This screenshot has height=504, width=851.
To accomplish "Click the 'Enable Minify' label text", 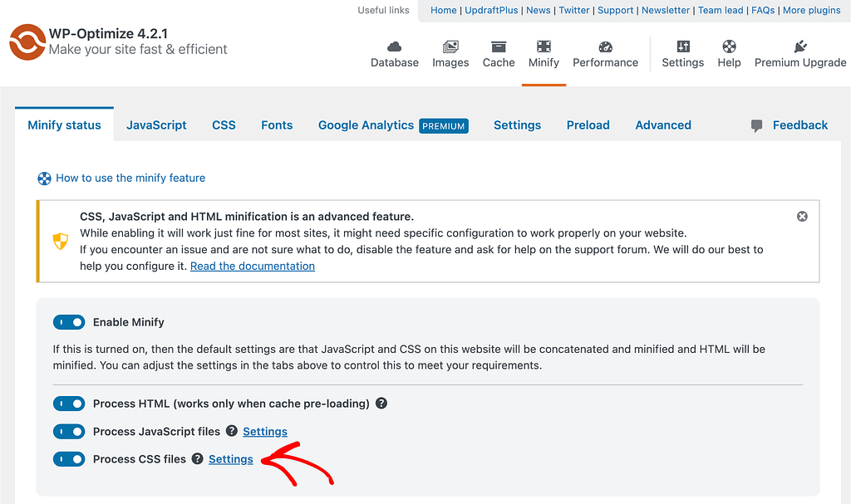I will pos(129,322).
